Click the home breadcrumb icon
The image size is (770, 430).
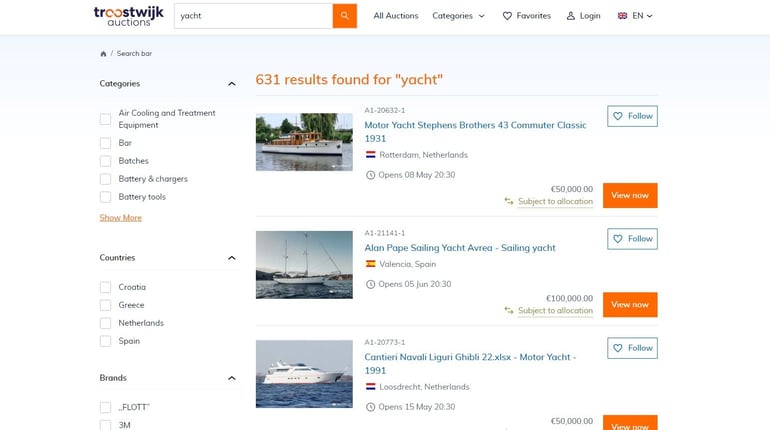[103, 54]
